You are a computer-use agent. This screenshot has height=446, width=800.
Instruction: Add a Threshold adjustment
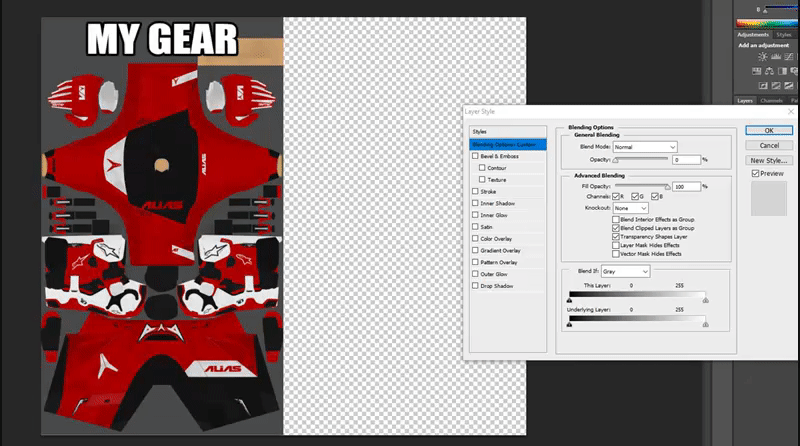tap(789, 85)
